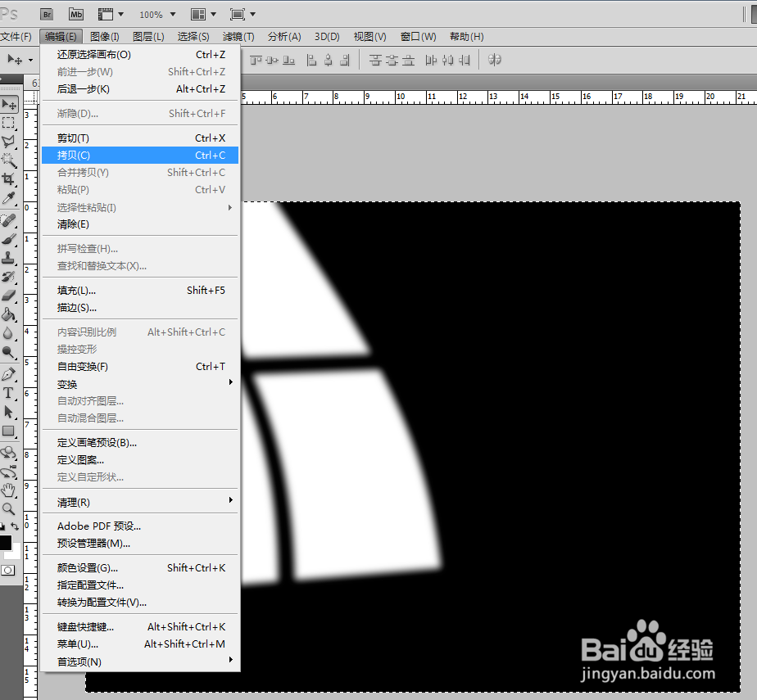The width and height of the screenshot is (757, 700).
Task: Select the Hand tool
Action: point(9,490)
